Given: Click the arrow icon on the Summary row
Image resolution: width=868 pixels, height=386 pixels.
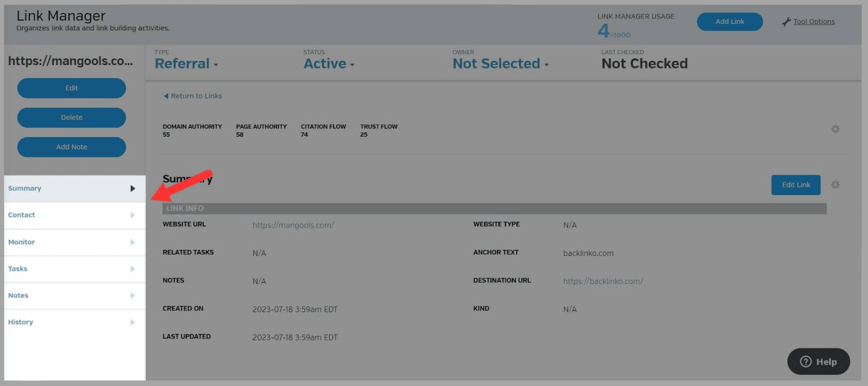Looking at the screenshot, I should 132,189.
